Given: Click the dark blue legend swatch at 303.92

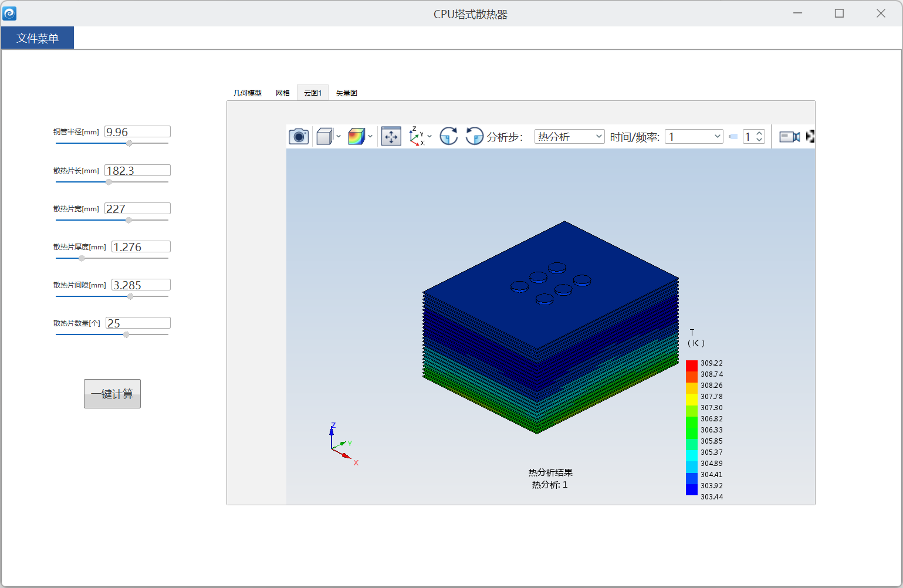Looking at the screenshot, I should tap(692, 489).
